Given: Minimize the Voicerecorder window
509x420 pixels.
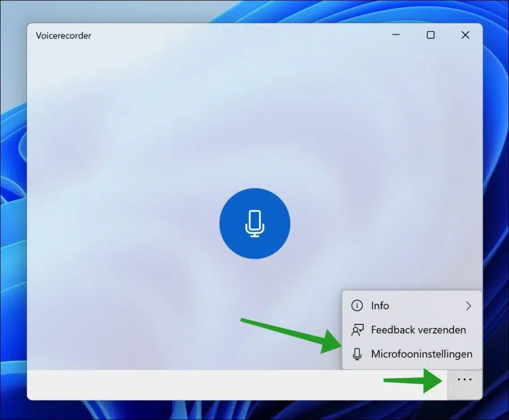Looking at the screenshot, I should click(x=396, y=34).
